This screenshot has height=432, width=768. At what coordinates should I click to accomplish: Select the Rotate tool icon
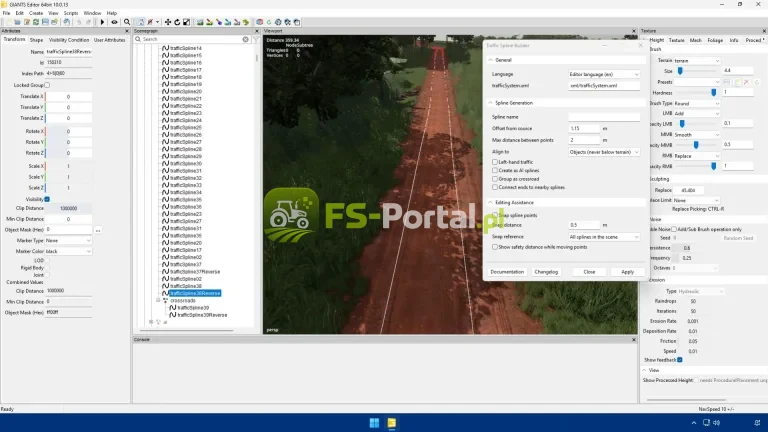pyautogui.click(x=177, y=22)
